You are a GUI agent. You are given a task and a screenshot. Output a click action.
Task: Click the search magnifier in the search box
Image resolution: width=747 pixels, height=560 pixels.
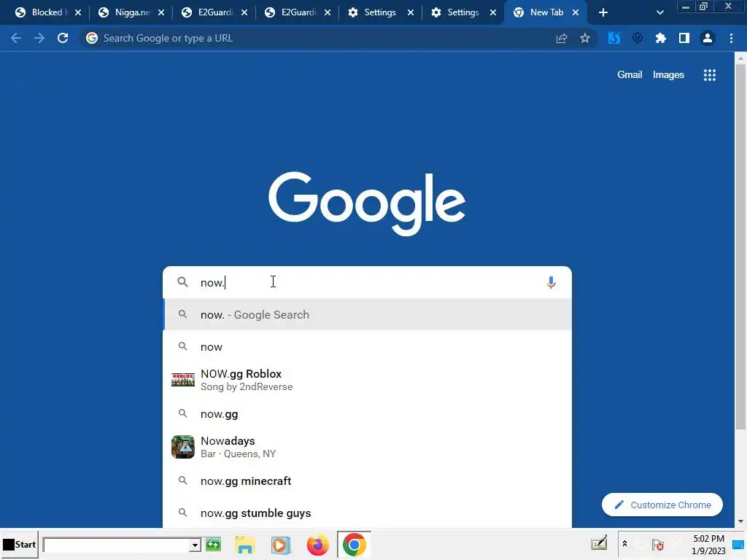tap(182, 282)
